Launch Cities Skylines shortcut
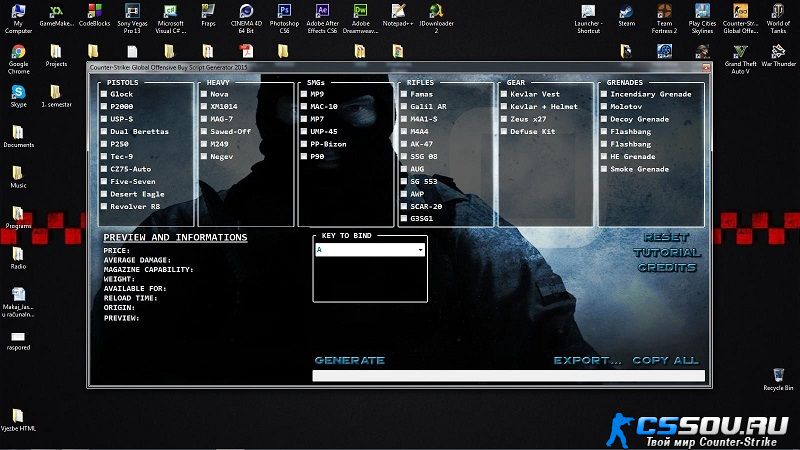 tap(702, 18)
